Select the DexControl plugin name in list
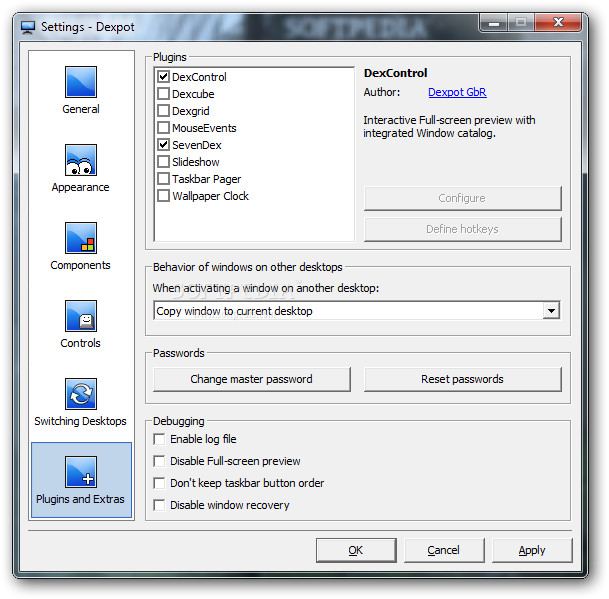 tap(199, 77)
